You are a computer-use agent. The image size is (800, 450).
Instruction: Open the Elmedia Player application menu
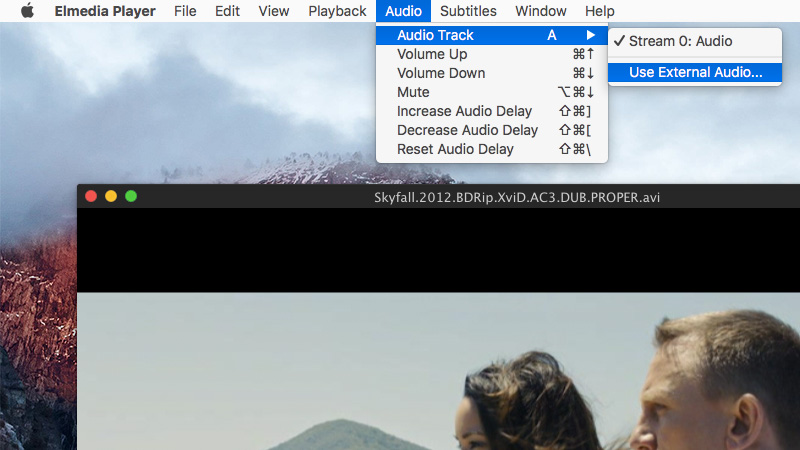(105, 11)
